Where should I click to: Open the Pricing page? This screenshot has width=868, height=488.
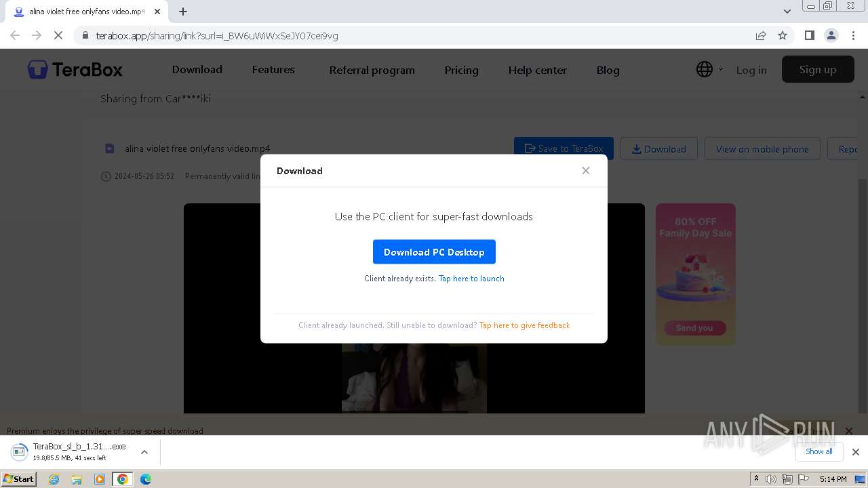pyautogui.click(x=461, y=70)
